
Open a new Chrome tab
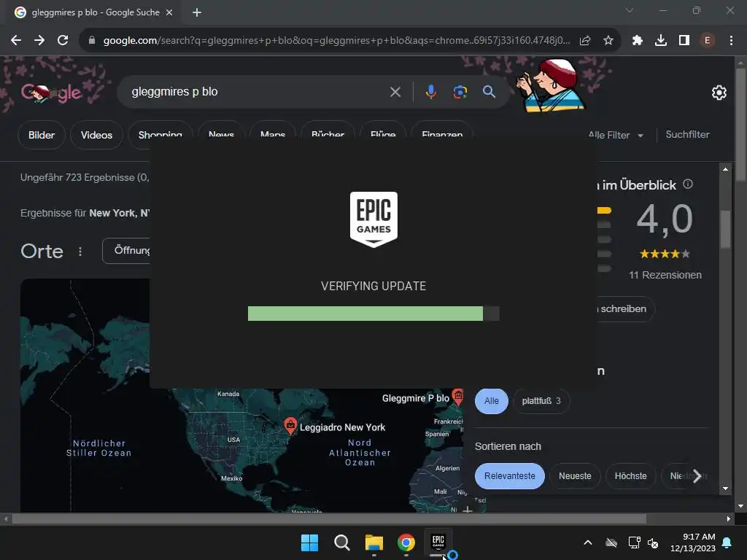(x=197, y=12)
